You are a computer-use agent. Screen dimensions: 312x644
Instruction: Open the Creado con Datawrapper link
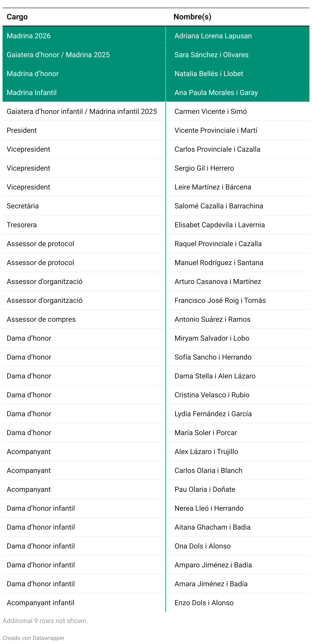click(34, 638)
